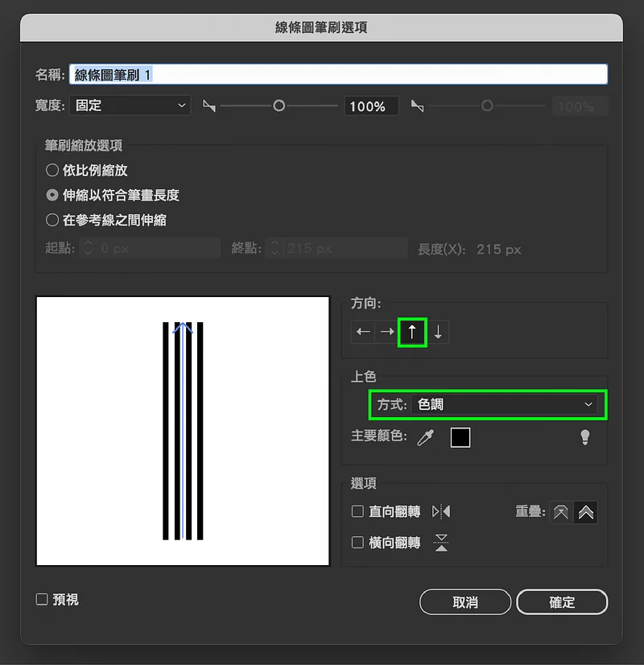Click the 橫向翻轉 flip icon
This screenshot has width=644, height=665.
pos(441,543)
